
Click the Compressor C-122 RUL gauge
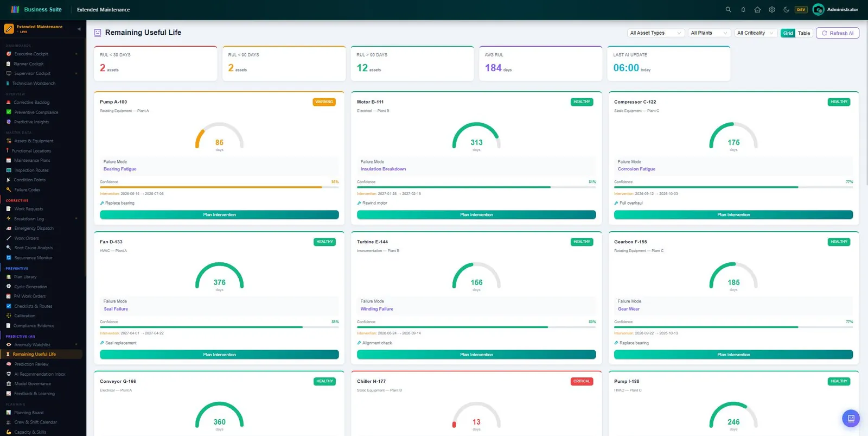(x=733, y=136)
